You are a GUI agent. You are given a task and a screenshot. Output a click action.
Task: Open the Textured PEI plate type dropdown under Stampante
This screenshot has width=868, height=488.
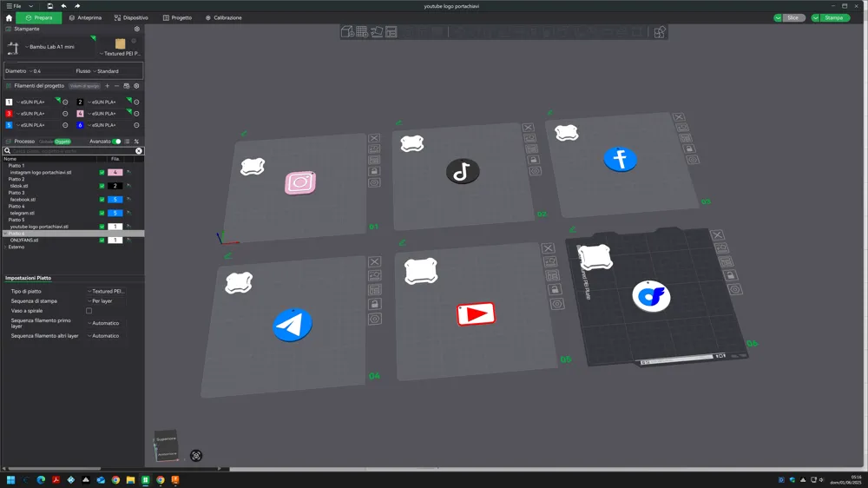click(x=120, y=54)
